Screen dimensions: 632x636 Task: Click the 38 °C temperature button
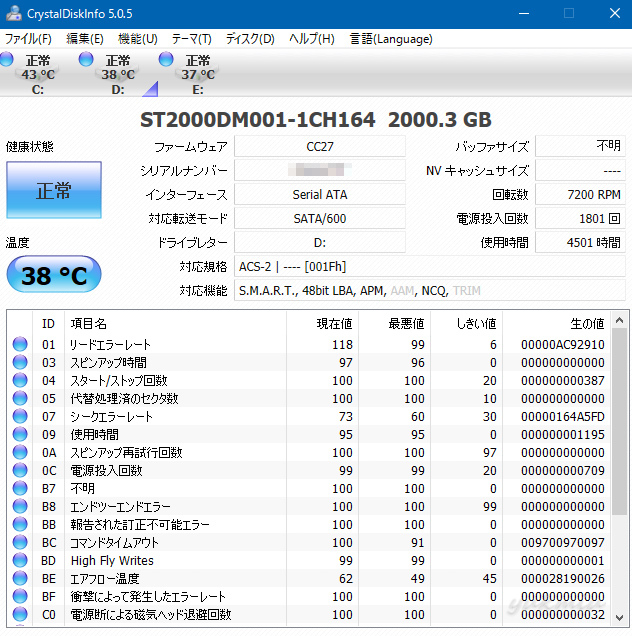54,275
